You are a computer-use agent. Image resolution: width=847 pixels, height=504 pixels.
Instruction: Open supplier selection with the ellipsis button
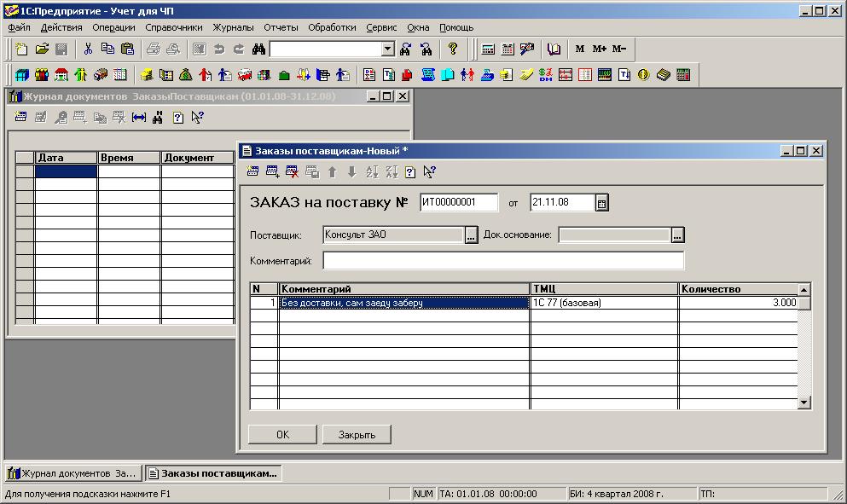(472, 235)
